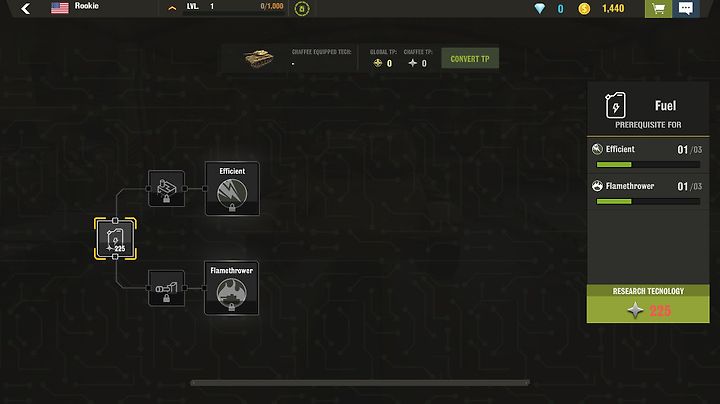The width and height of the screenshot is (720, 404).
Task: Click the gold coin currency icon
Action: point(584,9)
